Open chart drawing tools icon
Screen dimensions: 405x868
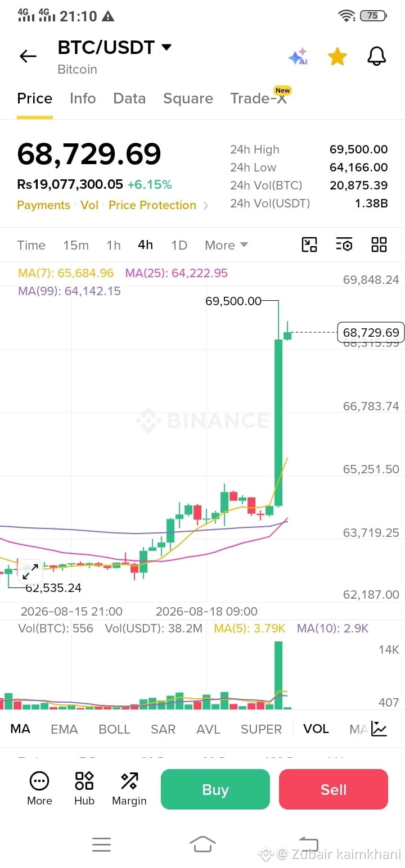[309, 245]
